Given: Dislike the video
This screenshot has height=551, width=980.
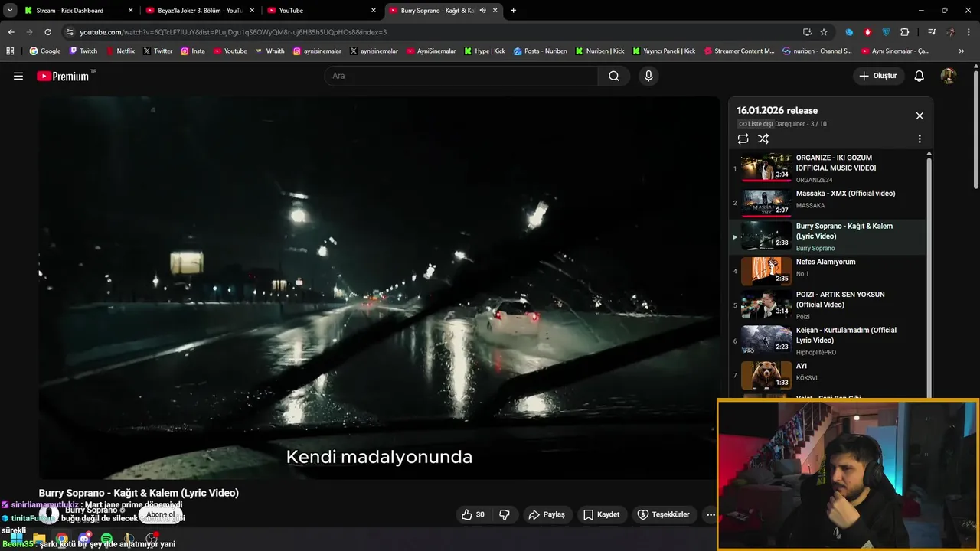Looking at the screenshot, I should coord(504,514).
